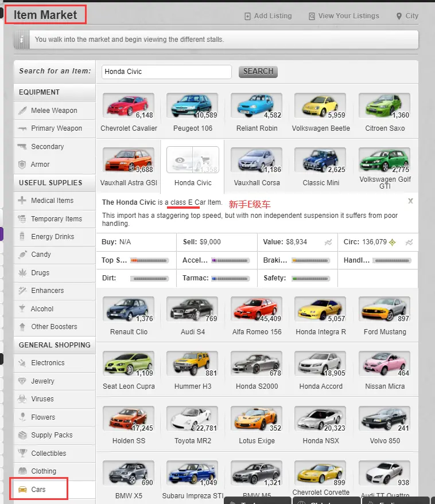The height and width of the screenshot is (504, 435).
Task: Open the Jewelry category
Action: [42, 381]
